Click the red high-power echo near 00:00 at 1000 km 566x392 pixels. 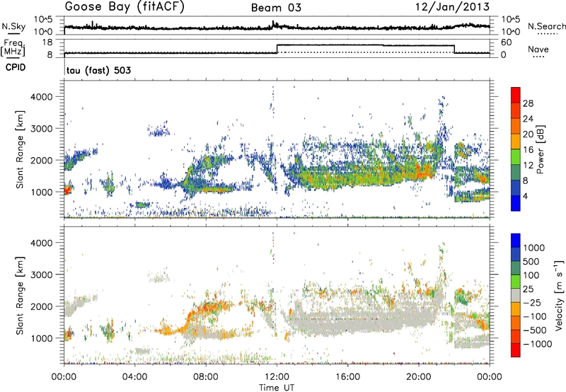click(x=67, y=190)
